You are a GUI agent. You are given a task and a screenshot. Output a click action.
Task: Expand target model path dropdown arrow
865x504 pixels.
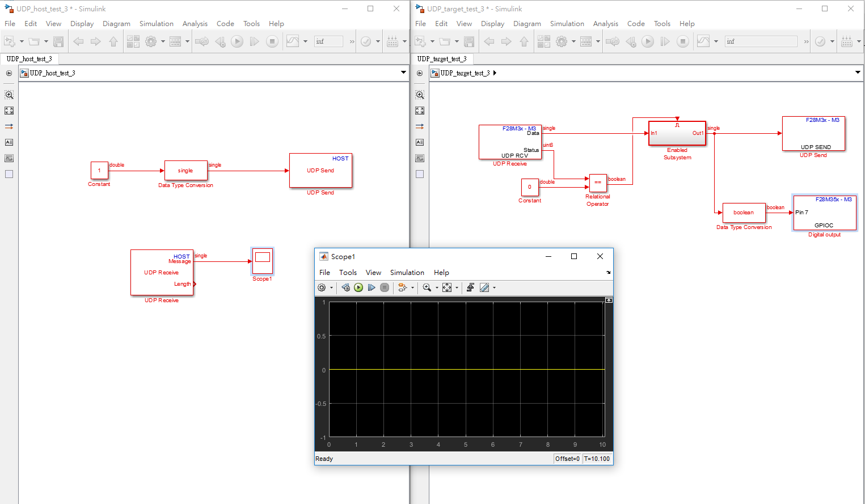click(858, 73)
